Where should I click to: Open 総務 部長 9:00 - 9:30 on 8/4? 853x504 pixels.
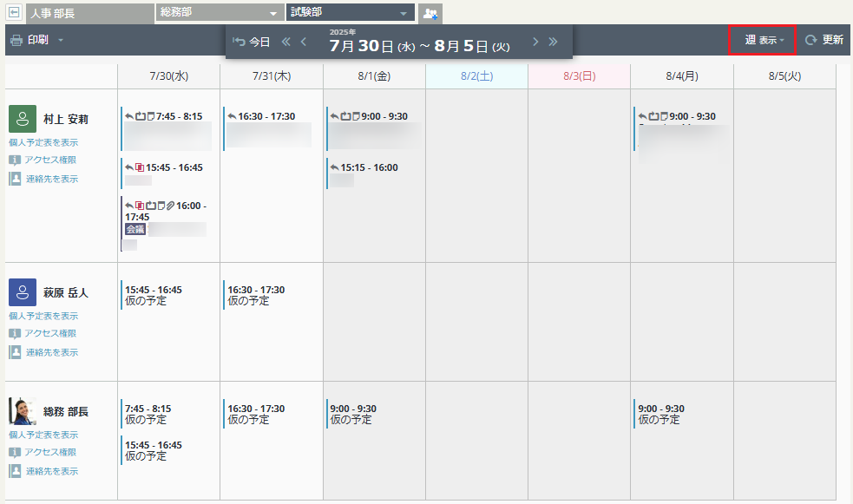(661, 414)
